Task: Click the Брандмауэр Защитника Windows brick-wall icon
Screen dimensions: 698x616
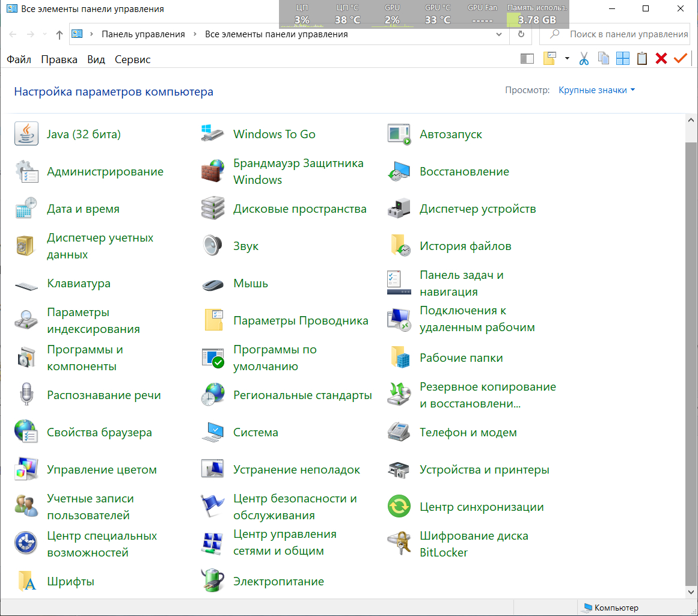Action: point(213,171)
